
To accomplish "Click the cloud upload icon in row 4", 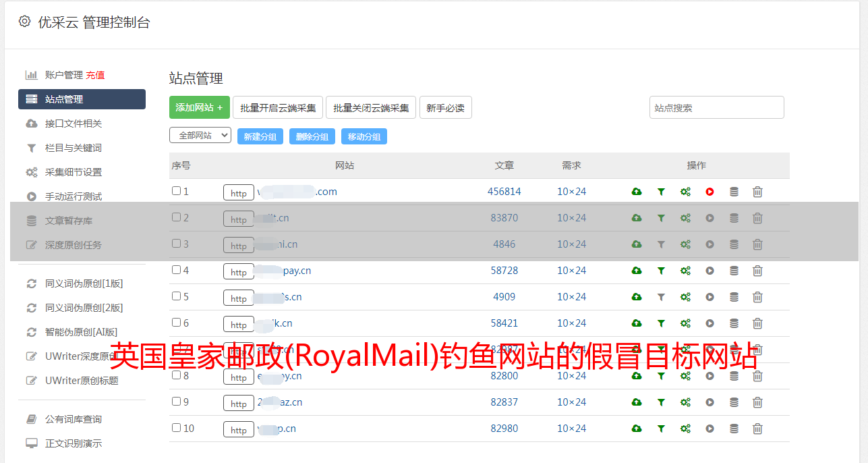I will 637,271.
